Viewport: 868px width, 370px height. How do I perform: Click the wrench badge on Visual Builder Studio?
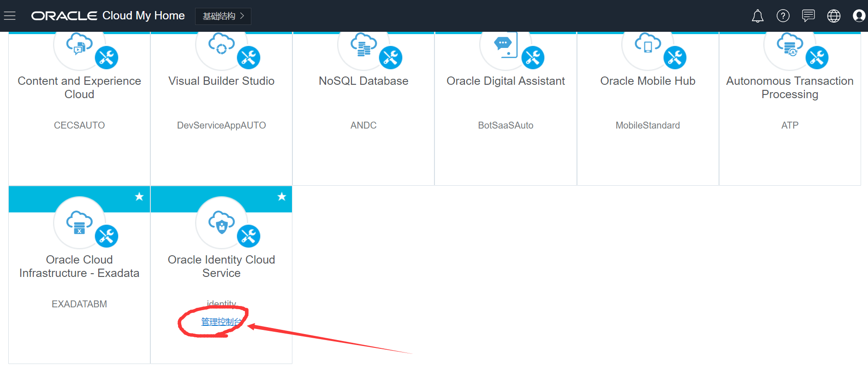tap(249, 58)
